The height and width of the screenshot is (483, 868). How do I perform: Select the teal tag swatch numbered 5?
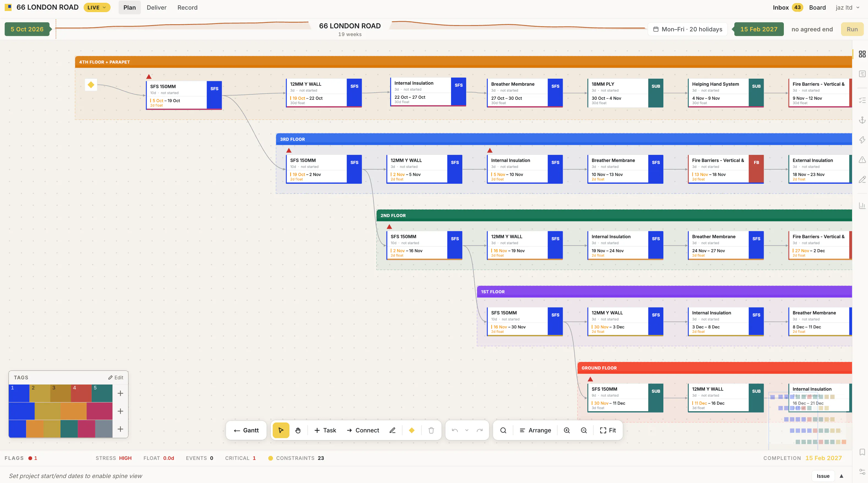tap(102, 393)
